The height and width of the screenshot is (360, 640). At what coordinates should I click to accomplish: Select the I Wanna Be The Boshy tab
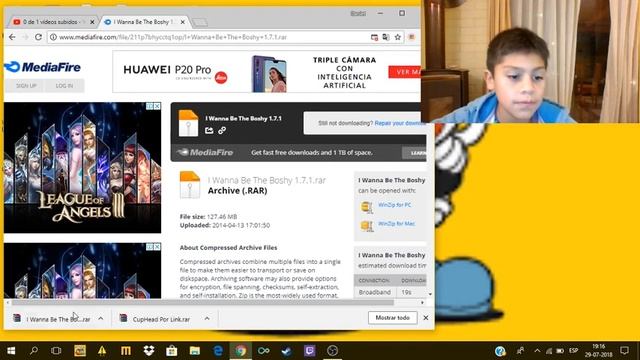[142, 22]
